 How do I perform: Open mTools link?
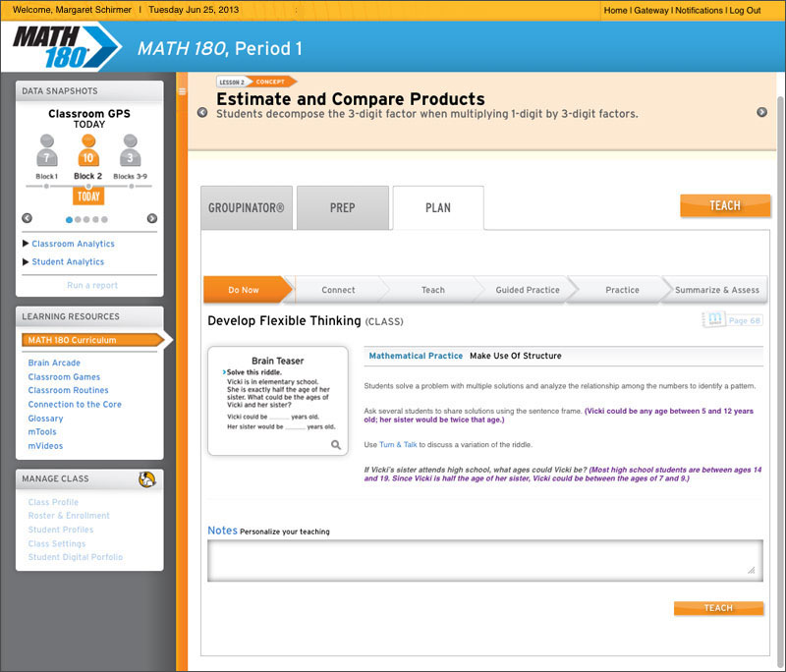[42, 431]
